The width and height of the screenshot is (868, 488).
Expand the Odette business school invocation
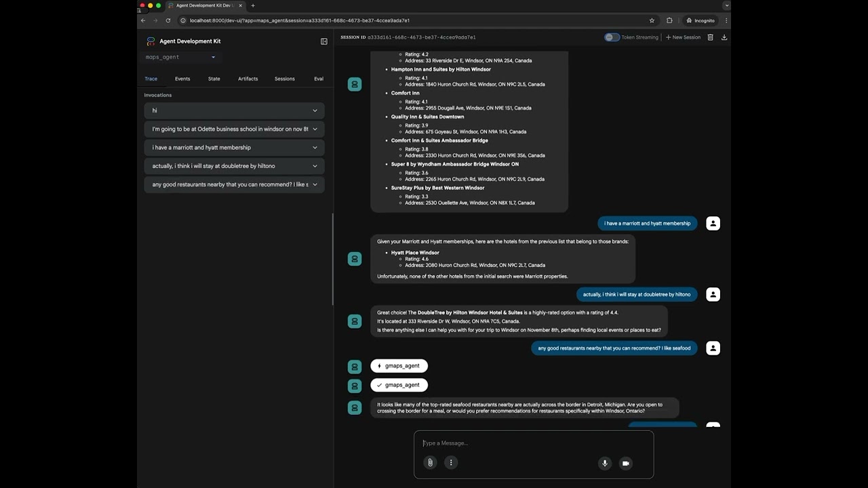(x=234, y=129)
